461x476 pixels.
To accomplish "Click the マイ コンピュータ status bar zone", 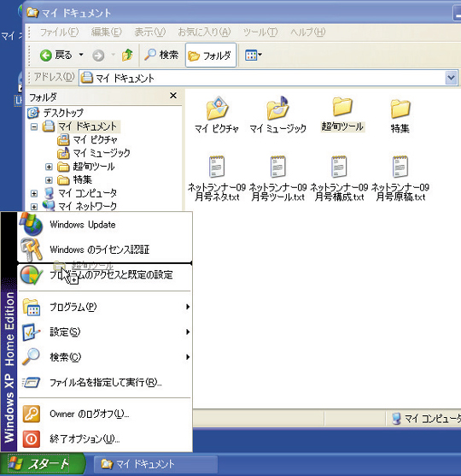I will click(x=424, y=419).
